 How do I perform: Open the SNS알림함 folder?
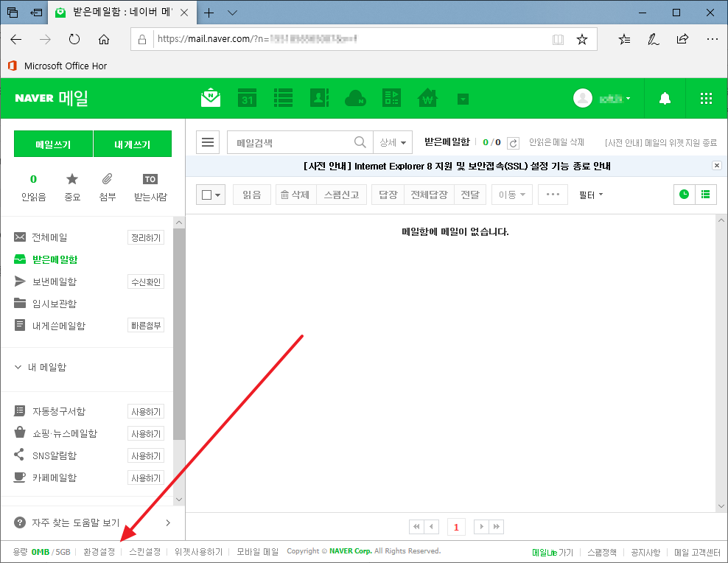click(55, 455)
